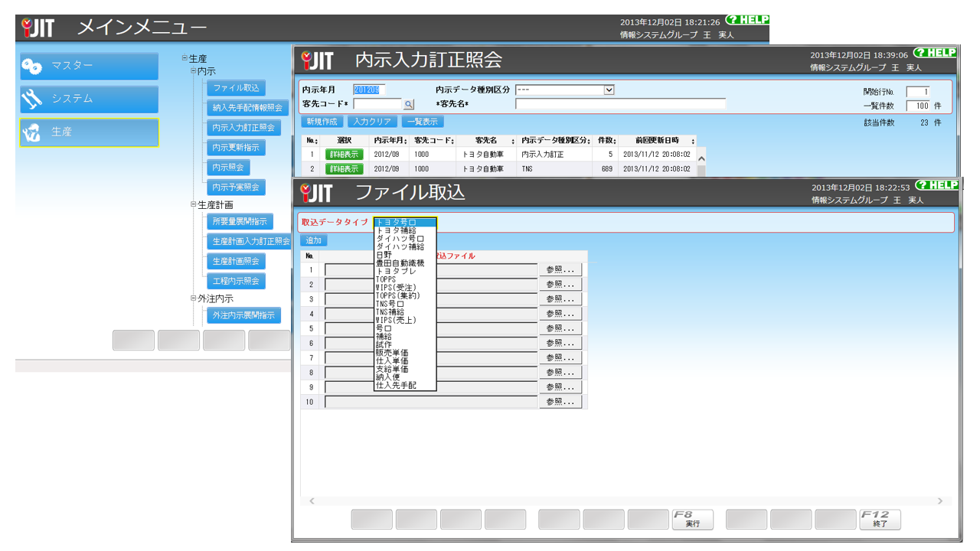Click 詳細表示 for the TNS row
980x551 pixels.
(344, 169)
